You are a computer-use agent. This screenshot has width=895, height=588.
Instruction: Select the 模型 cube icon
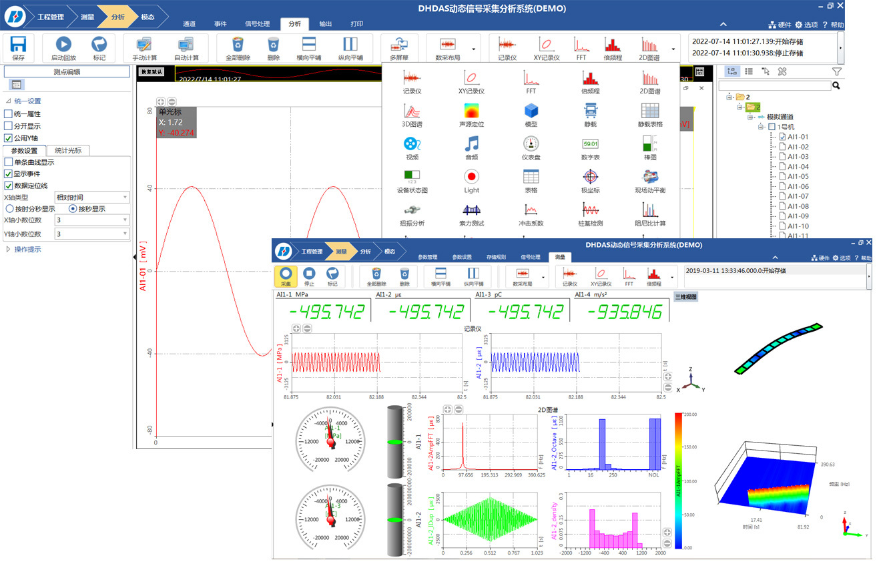531,111
